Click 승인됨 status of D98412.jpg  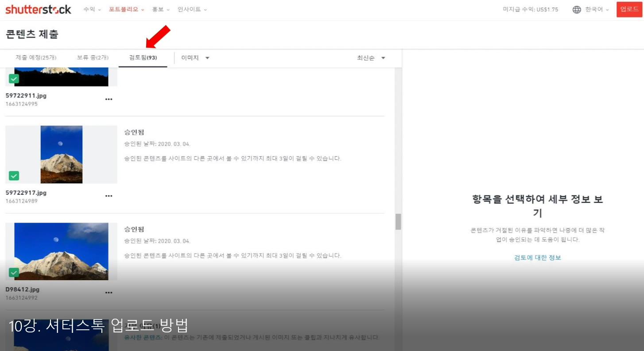[x=134, y=229]
